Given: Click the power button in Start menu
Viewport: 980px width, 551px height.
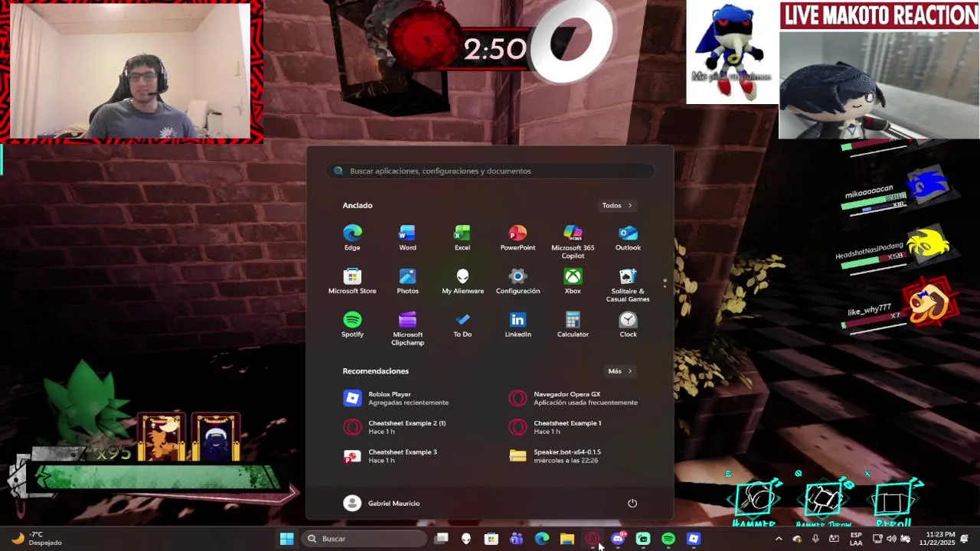Looking at the screenshot, I should 632,503.
